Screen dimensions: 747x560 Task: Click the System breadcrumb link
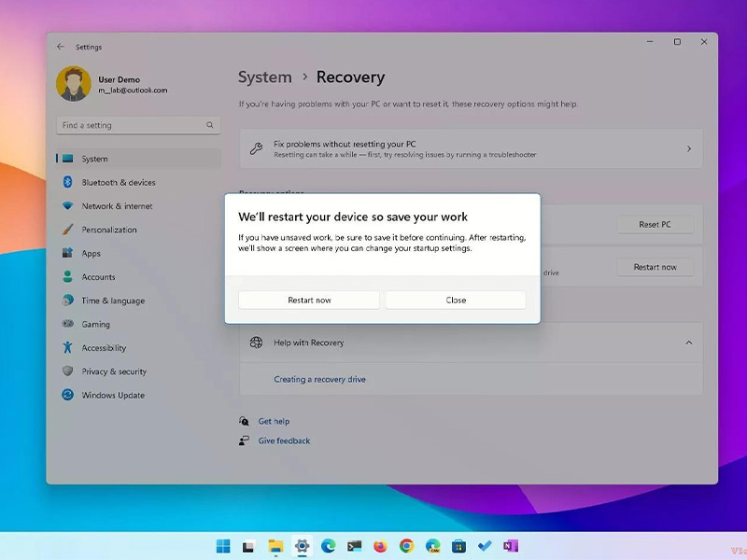[265, 77]
